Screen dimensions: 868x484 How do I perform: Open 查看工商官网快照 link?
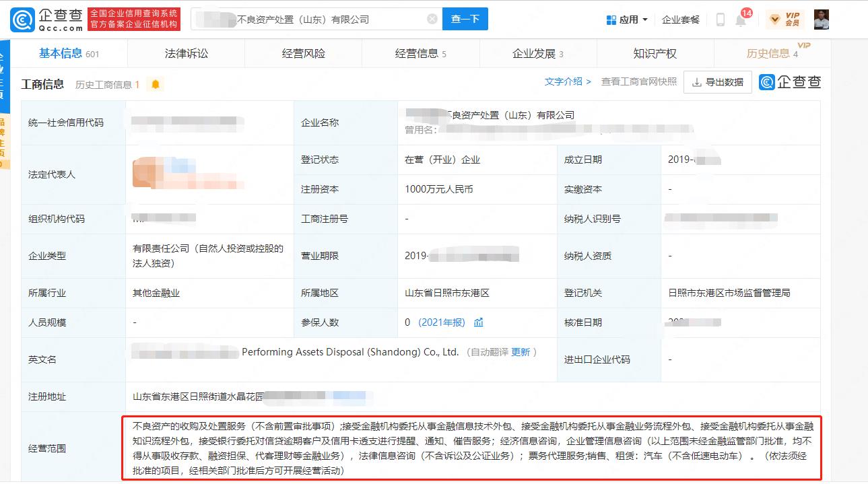[638, 79]
